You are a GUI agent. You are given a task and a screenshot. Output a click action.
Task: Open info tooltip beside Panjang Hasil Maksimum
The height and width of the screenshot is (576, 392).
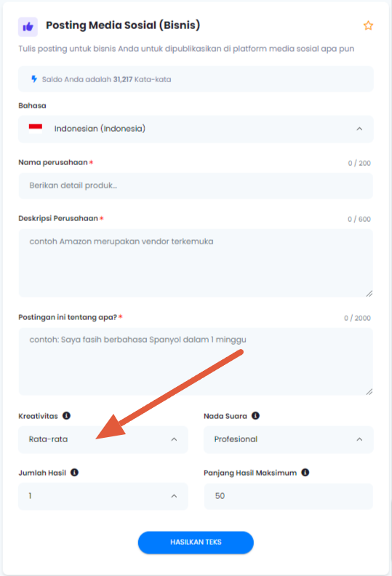pyautogui.click(x=305, y=473)
